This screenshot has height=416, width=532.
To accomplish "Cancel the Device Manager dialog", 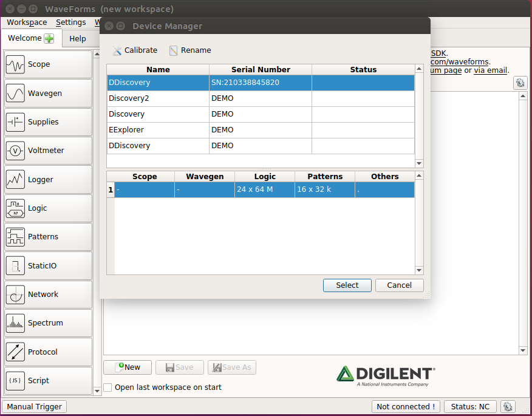I will click(400, 285).
